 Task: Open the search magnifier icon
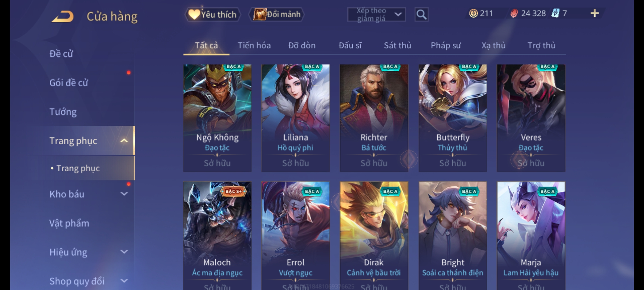(421, 15)
